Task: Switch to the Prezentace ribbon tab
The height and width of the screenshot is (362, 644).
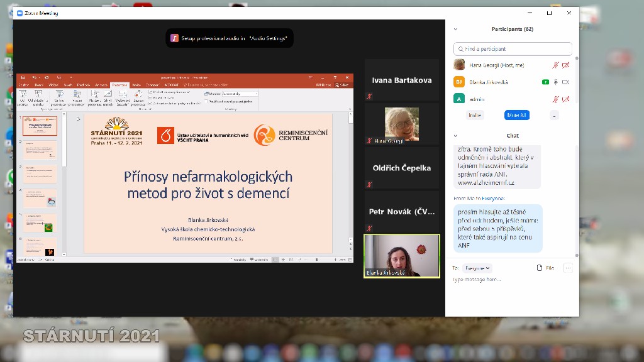Action: pos(119,85)
